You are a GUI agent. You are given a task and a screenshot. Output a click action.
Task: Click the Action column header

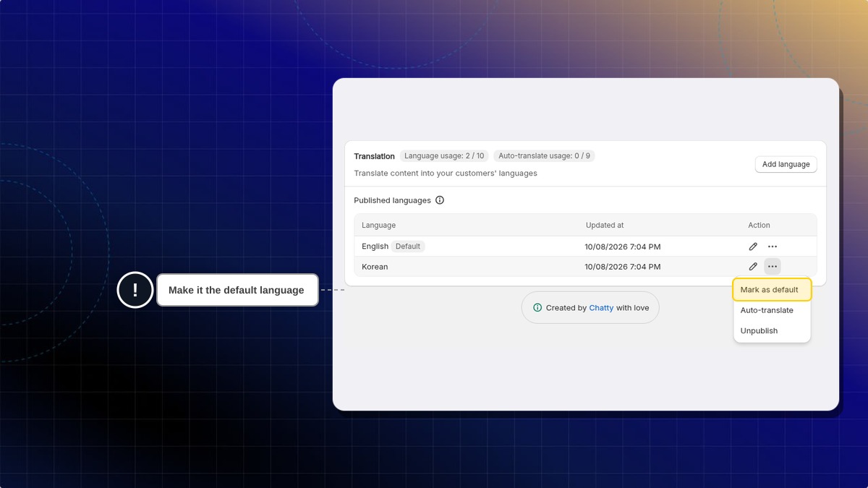pyautogui.click(x=759, y=226)
